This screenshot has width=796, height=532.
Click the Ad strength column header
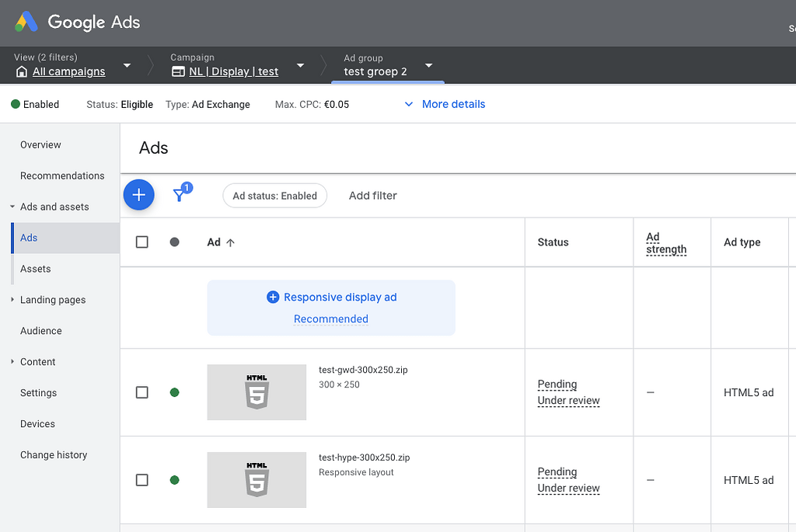665,242
